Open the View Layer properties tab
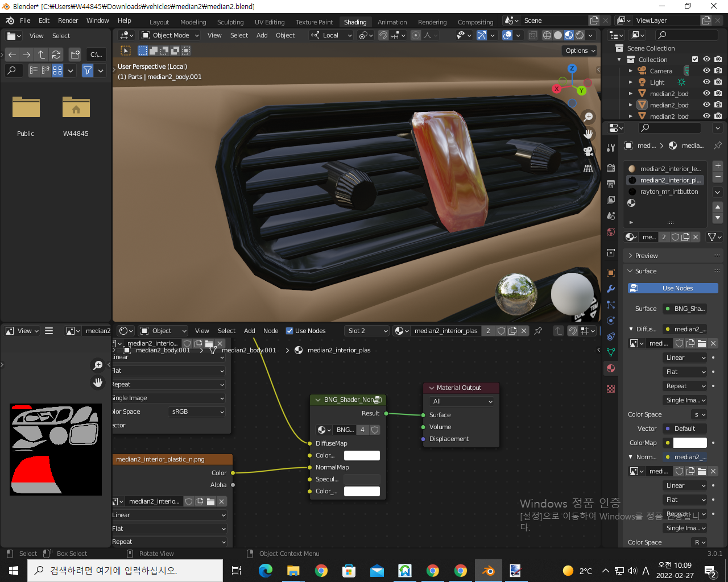The image size is (728, 582). click(611, 200)
